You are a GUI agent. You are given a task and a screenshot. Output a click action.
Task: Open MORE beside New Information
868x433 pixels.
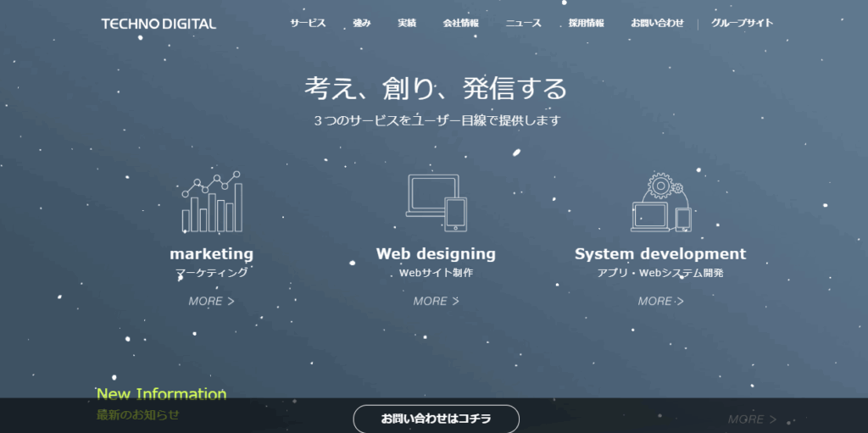point(753,419)
